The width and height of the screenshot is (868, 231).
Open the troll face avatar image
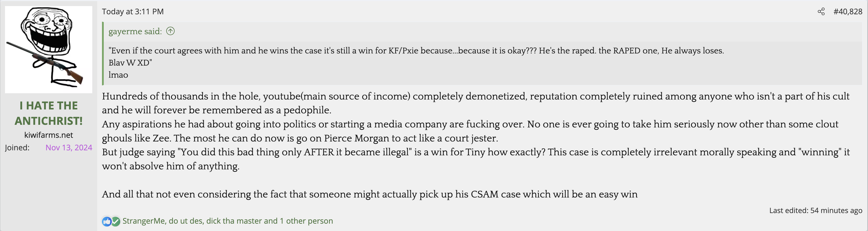coord(49,50)
